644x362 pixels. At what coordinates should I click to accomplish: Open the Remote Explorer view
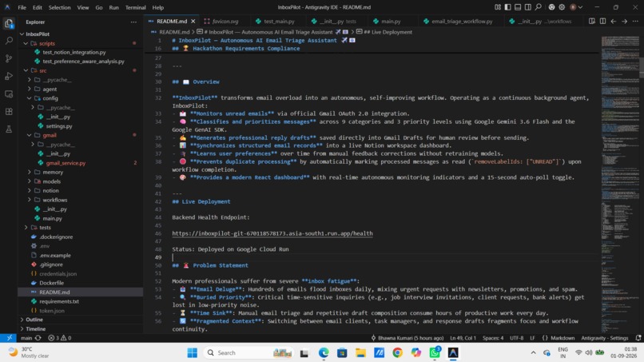click(x=9, y=93)
